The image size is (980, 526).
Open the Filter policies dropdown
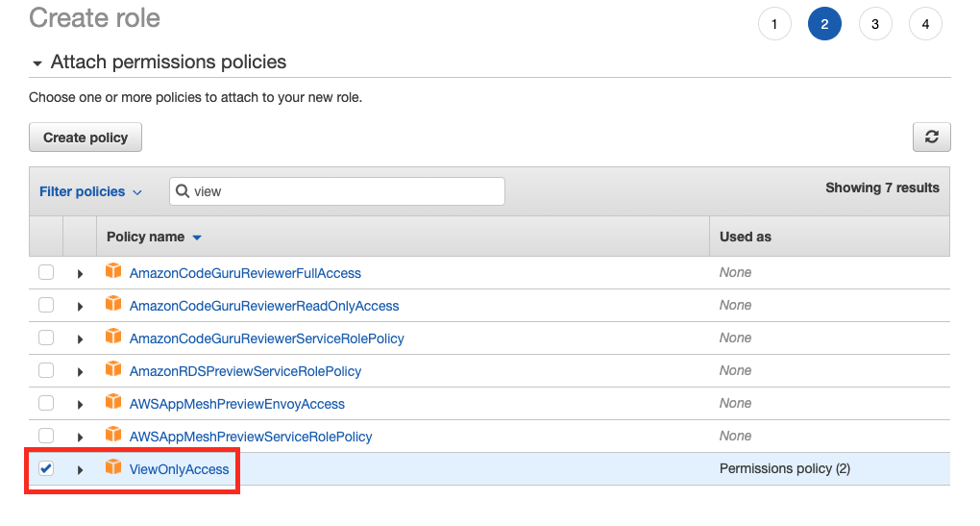coord(90,191)
